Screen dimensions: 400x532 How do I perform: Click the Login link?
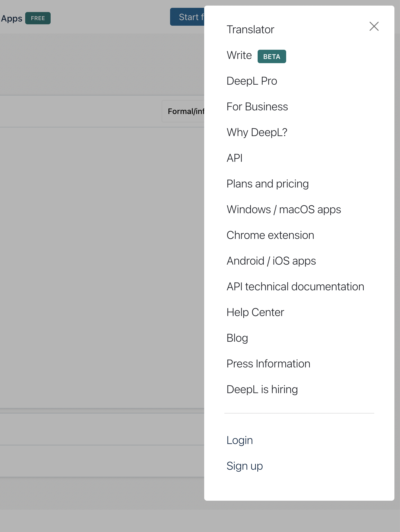pos(239,440)
